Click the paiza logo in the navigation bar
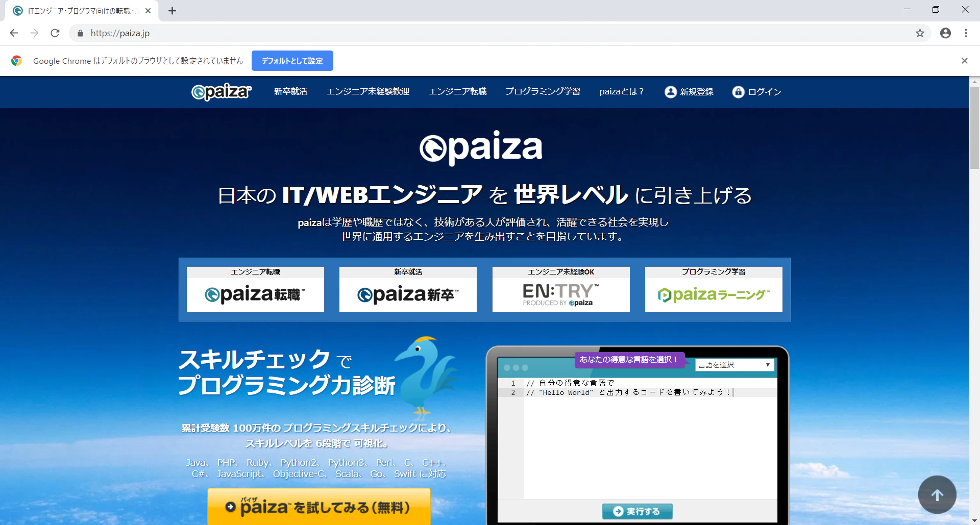The width and height of the screenshot is (980, 525). pyautogui.click(x=220, y=92)
